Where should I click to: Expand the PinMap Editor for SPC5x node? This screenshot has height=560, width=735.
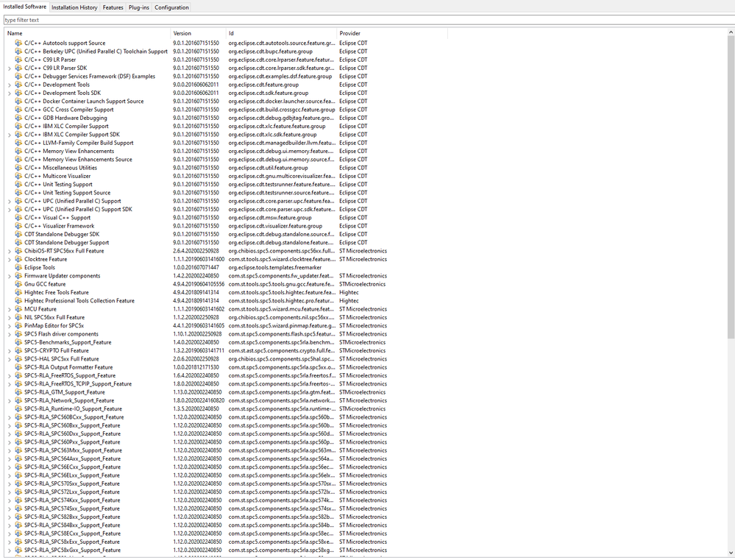pos(10,326)
